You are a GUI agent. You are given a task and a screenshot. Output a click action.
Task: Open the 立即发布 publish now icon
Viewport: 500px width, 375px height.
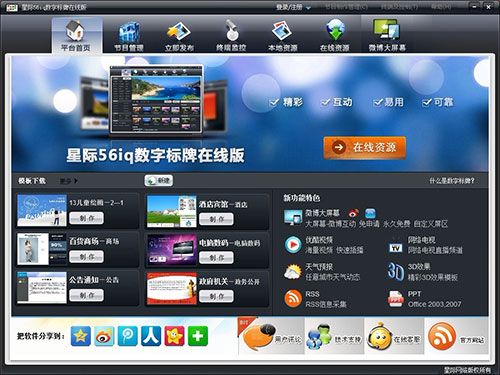pos(179,36)
